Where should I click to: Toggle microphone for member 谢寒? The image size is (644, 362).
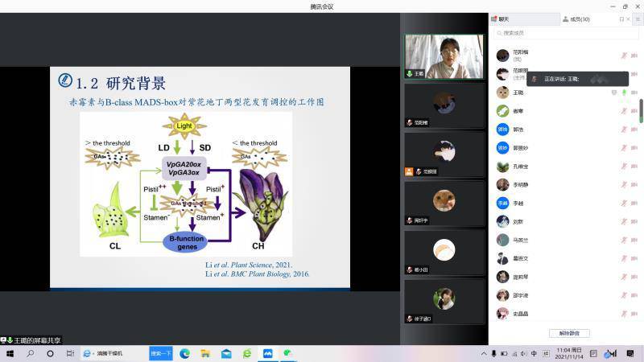[x=624, y=111]
